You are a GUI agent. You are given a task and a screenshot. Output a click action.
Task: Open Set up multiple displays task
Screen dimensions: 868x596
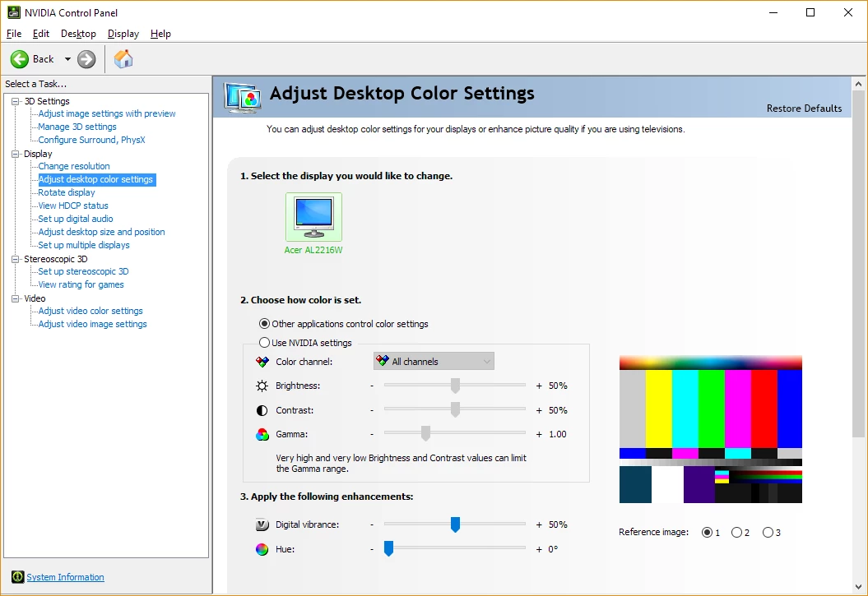(84, 245)
